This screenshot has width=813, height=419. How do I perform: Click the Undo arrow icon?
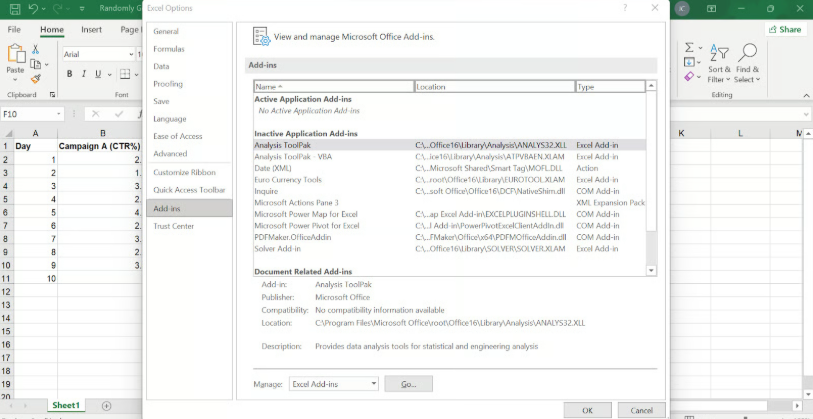(33, 8)
